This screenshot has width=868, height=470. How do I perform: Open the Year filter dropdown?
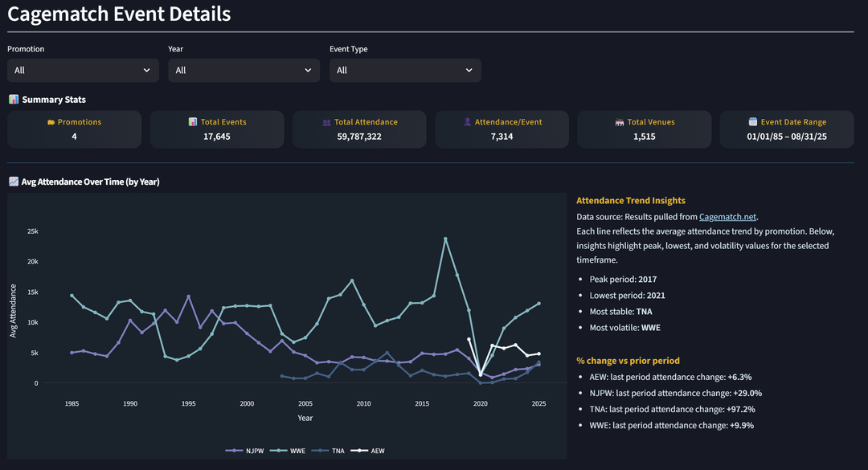click(244, 71)
